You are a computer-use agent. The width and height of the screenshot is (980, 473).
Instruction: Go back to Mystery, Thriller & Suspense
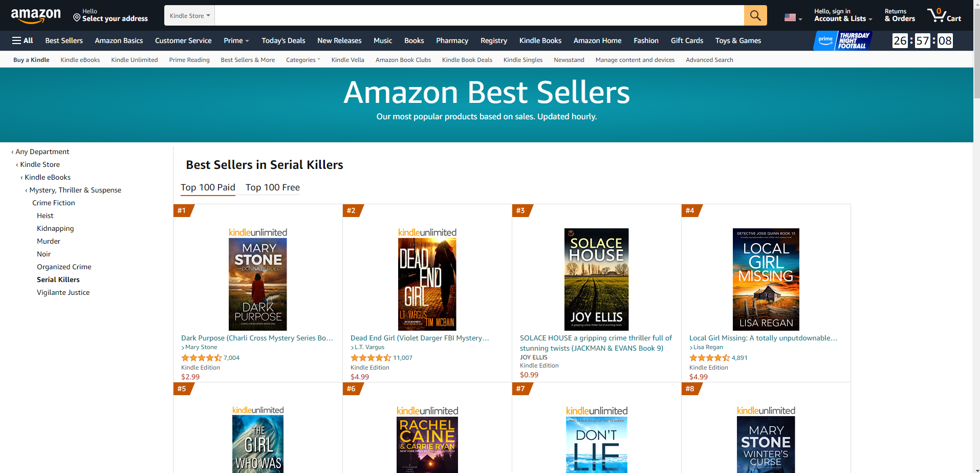click(75, 190)
